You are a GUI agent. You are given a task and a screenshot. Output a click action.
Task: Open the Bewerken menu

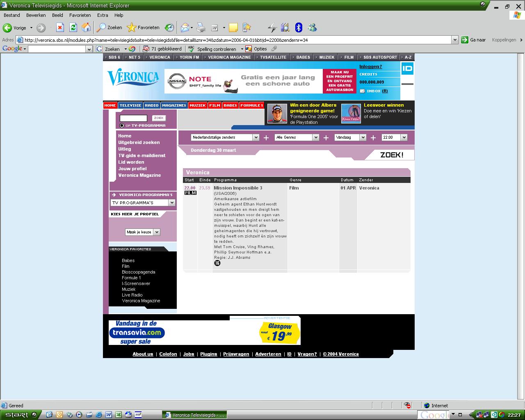[36, 15]
